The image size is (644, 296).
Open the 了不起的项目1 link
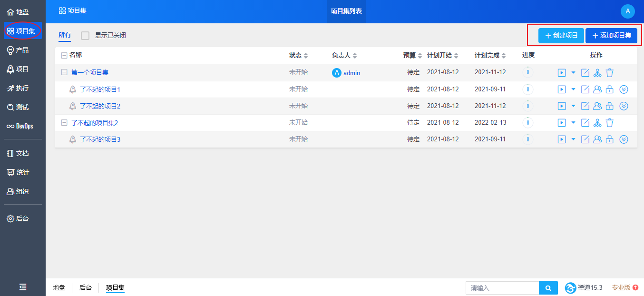[x=100, y=89]
